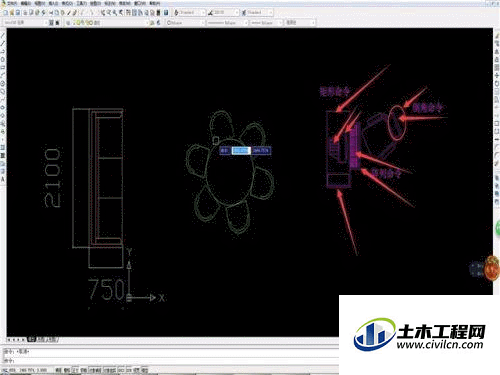Image resolution: width=500 pixels, height=375 pixels.
Task: Click inside the command line input
Action: tap(170, 360)
